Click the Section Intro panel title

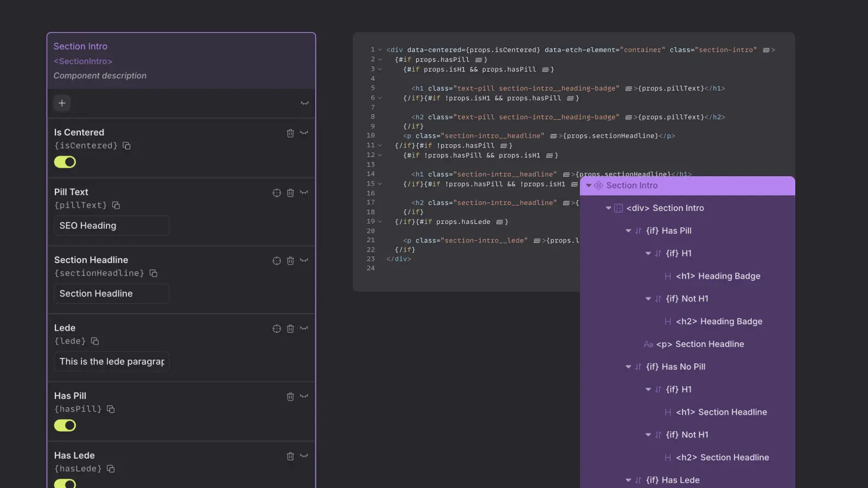click(x=80, y=47)
